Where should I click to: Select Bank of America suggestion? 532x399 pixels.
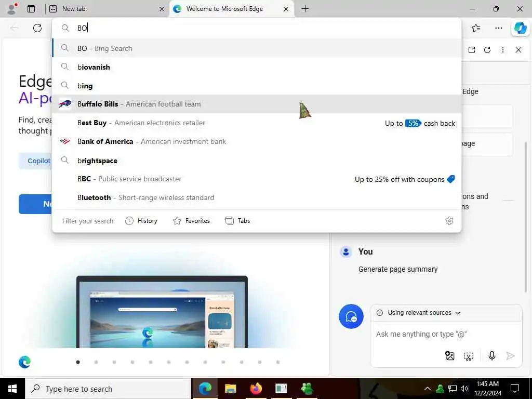point(257,141)
